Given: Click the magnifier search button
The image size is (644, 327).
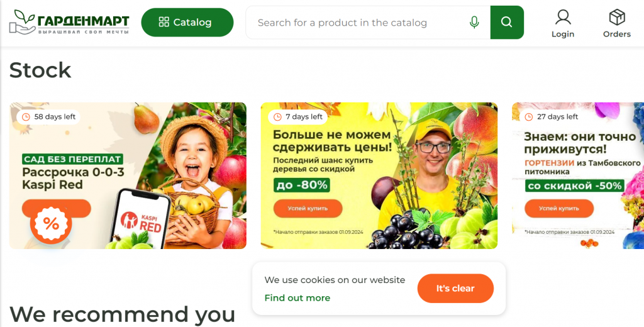Looking at the screenshot, I should click(507, 22).
